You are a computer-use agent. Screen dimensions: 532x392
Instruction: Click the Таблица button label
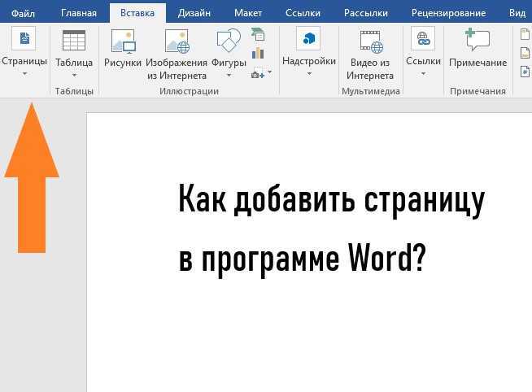pyautogui.click(x=74, y=63)
